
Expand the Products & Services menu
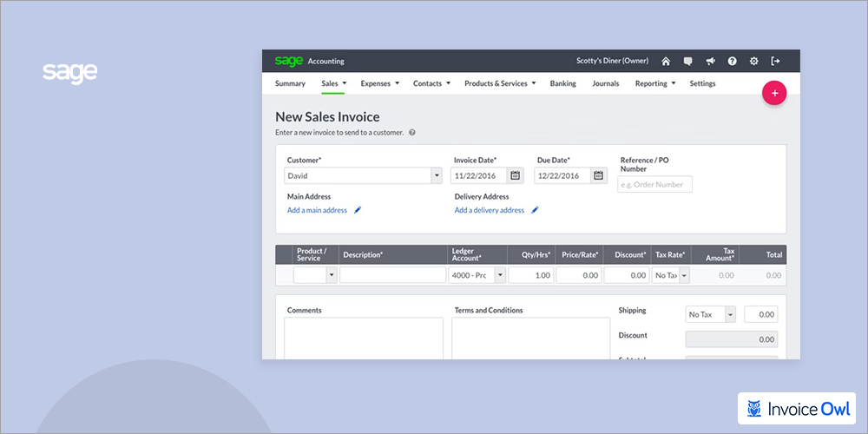pyautogui.click(x=500, y=83)
